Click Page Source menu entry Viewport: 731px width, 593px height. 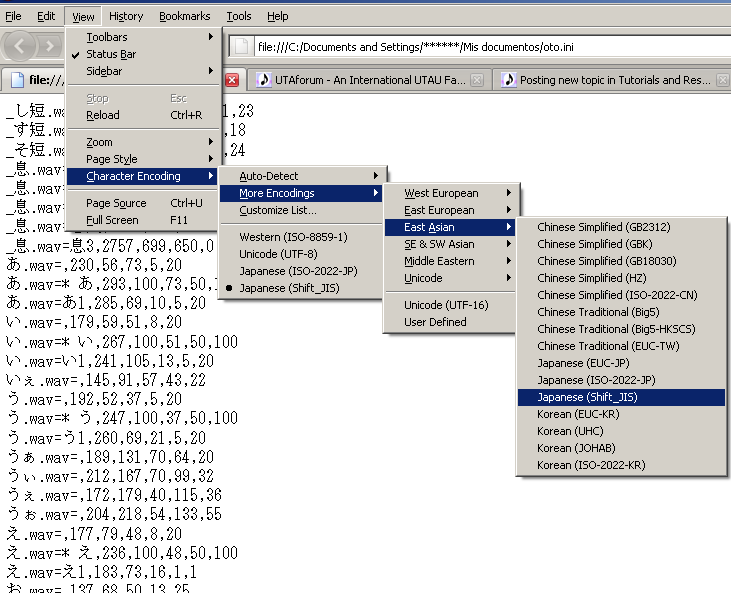(116, 203)
